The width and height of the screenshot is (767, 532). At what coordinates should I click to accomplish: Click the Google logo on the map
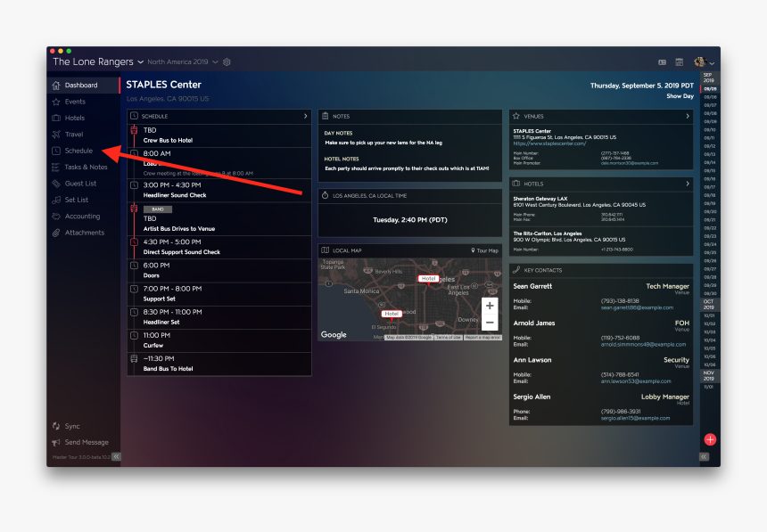(x=334, y=334)
